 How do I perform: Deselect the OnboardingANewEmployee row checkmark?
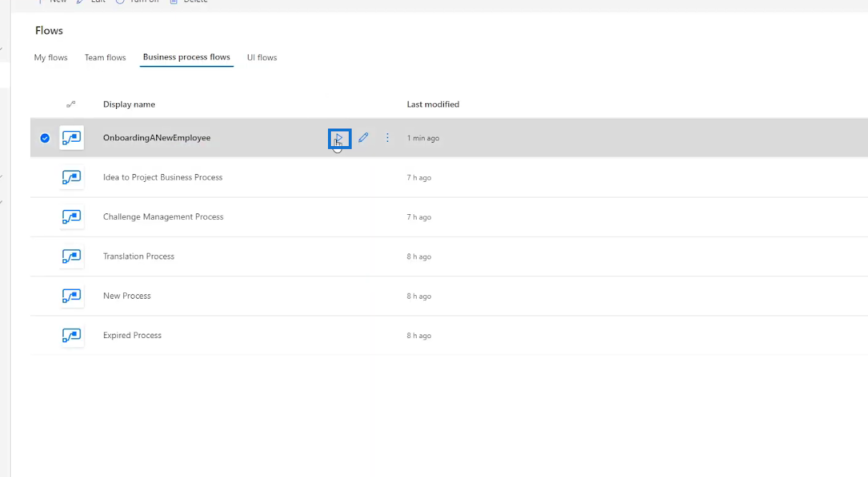tap(45, 138)
